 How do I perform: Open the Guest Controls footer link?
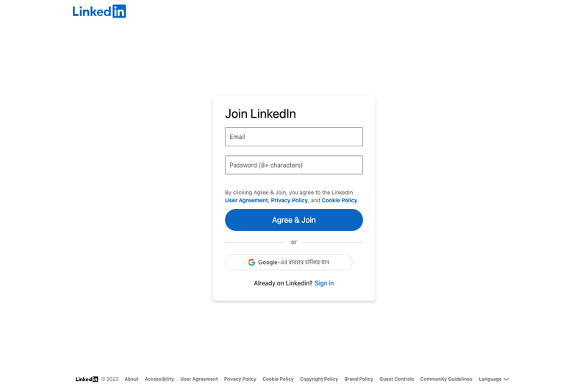(x=396, y=379)
